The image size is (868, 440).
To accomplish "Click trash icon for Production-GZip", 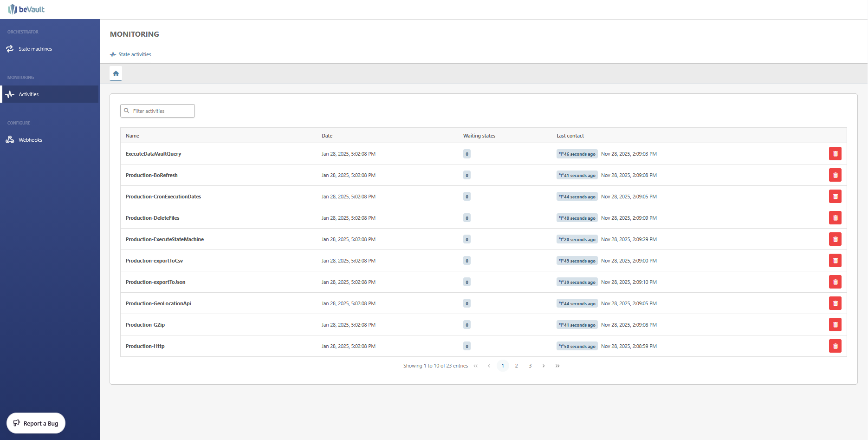I will [835, 325].
